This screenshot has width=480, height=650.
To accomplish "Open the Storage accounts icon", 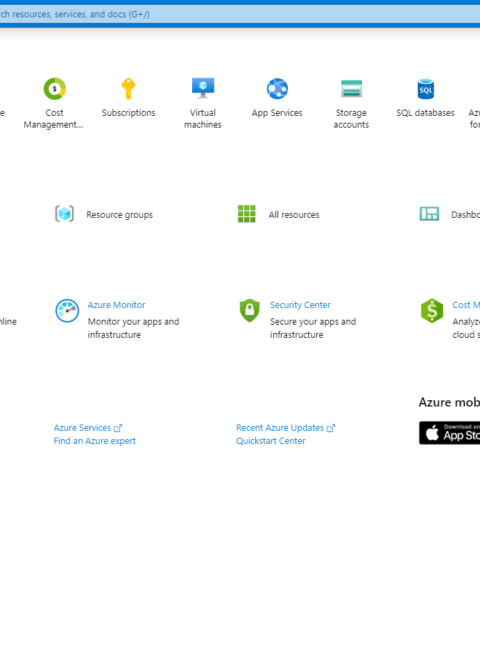I will 352,88.
